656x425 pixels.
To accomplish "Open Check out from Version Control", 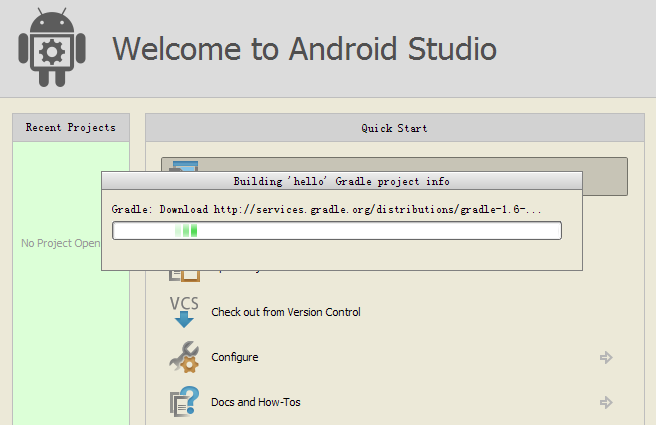I will (x=286, y=312).
